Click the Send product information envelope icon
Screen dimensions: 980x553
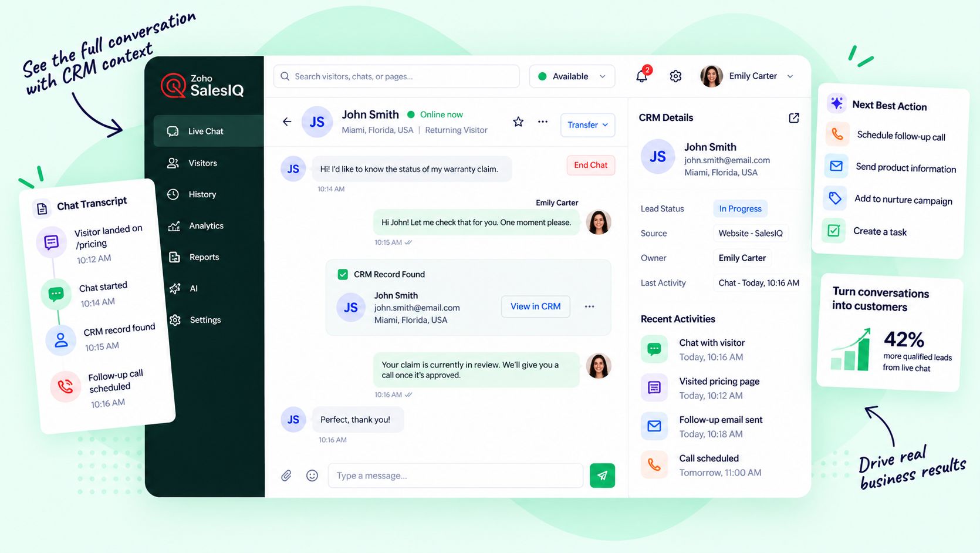click(x=836, y=166)
